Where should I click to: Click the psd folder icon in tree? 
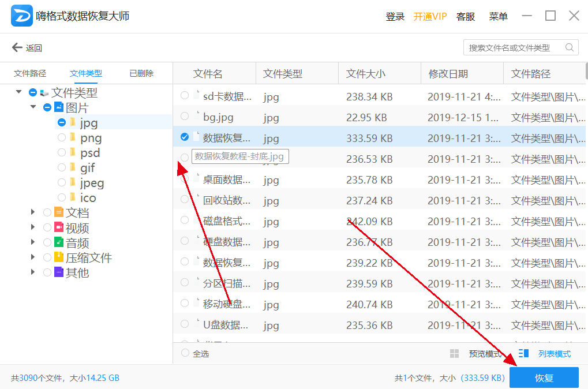[73, 152]
